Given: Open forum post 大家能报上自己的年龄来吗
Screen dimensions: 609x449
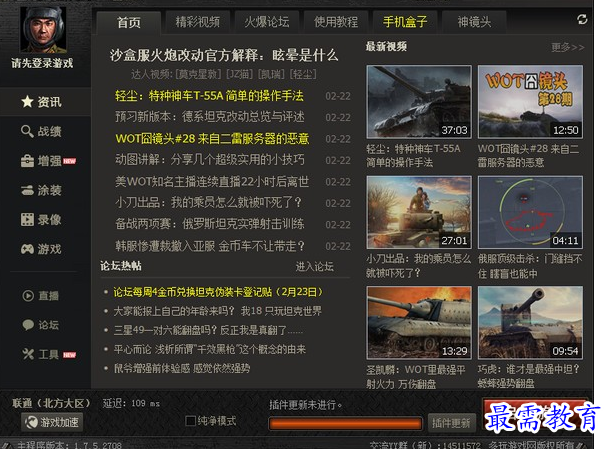Looking at the screenshot, I should pyautogui.click(x=218, y=311).
